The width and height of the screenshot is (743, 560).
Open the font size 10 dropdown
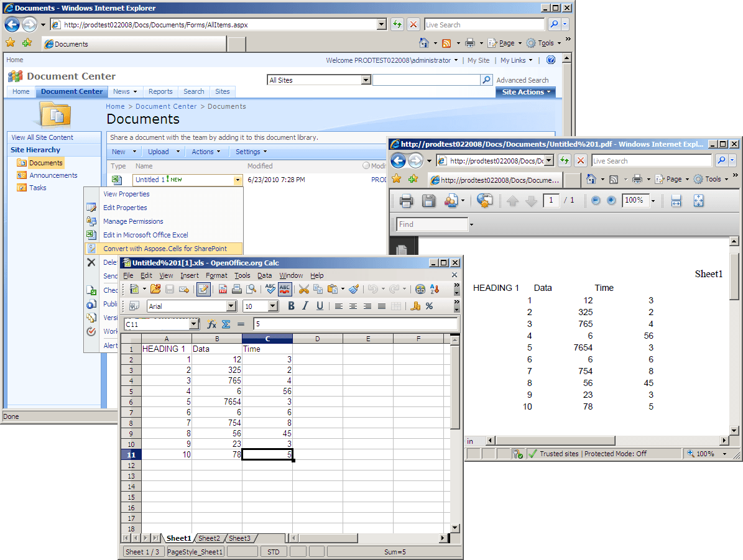273,306
